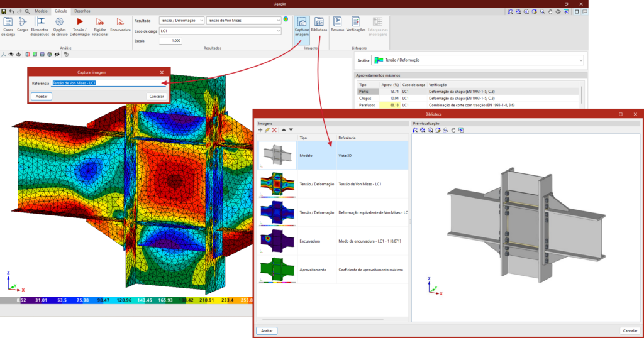
Task: Switch to the Modelo tab
Action: pos(41,11)
